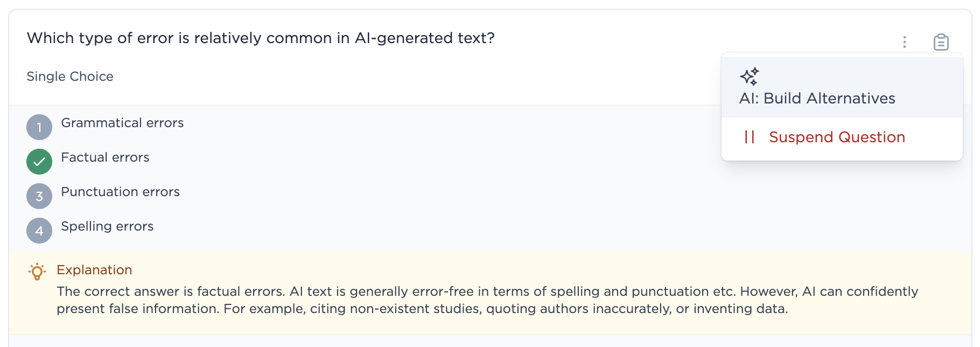Click the lightbulb explanation icon
This screenshot has height=347, width=980.
(37, 271)
